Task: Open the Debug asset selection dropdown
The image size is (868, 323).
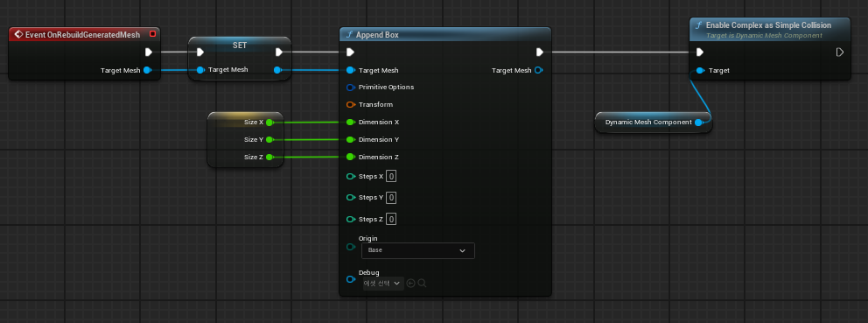Action: point(383,283)
